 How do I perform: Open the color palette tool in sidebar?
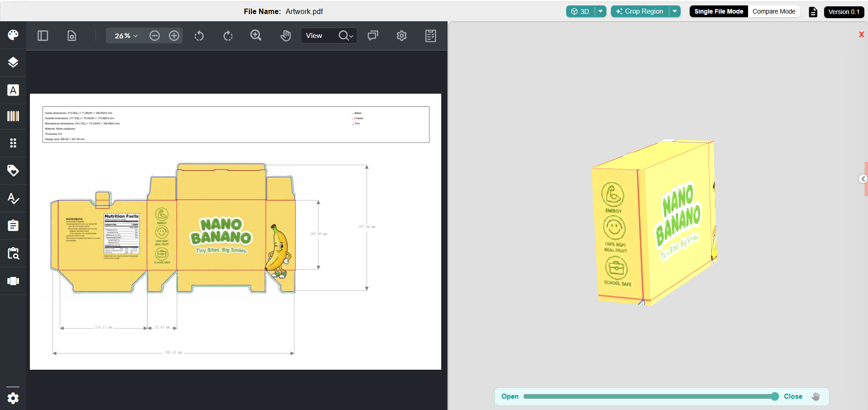coord(13,35)
